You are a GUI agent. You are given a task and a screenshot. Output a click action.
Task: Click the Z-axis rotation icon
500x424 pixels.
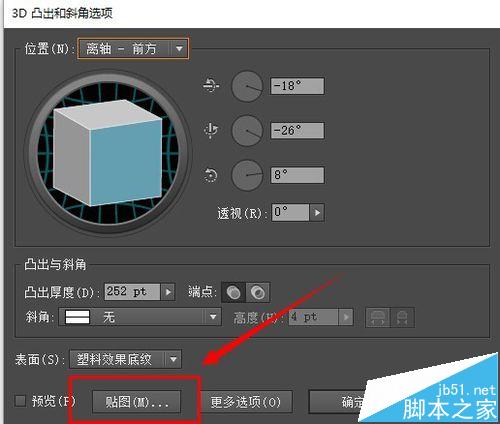point(211,175)
